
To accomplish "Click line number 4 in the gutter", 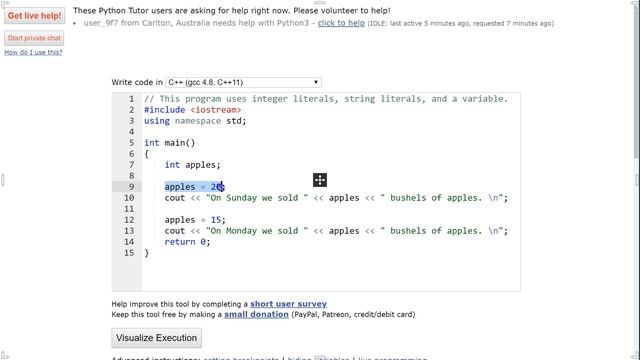I will point(131,132).
